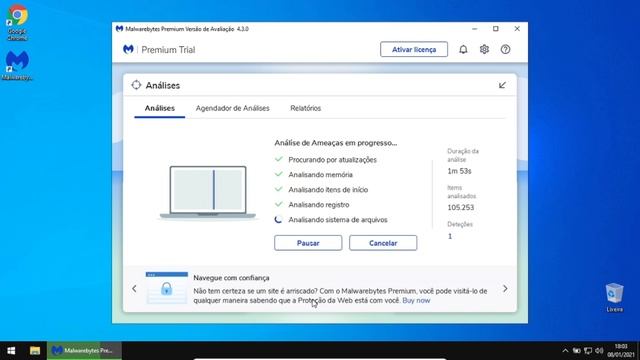Show the next promo banner slide
This screenshot has height=360, width=640.
coord(505,289)
